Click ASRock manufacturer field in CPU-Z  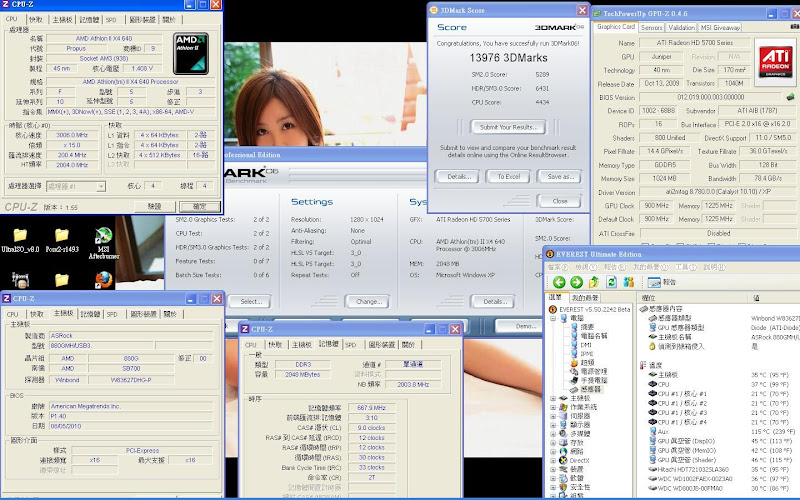[131, 336]
